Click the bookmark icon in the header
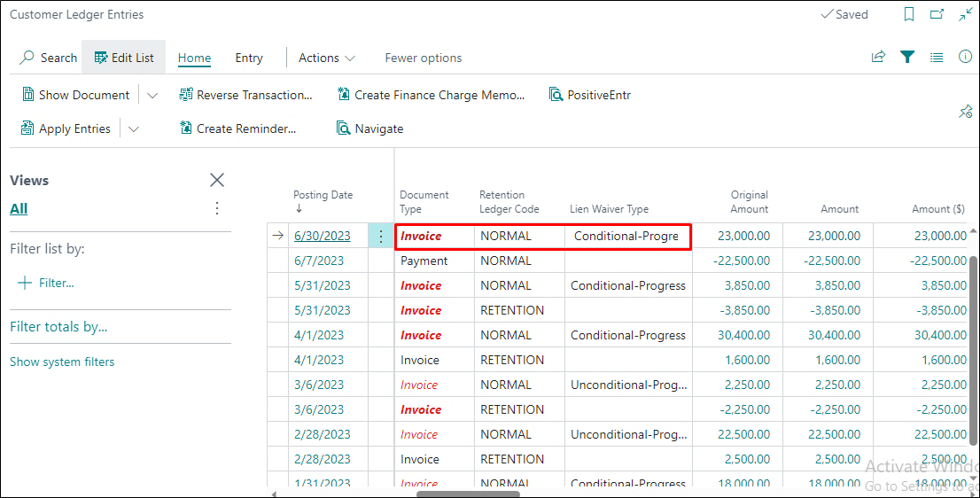The image size is (980, 498). [x=908, y=15]
